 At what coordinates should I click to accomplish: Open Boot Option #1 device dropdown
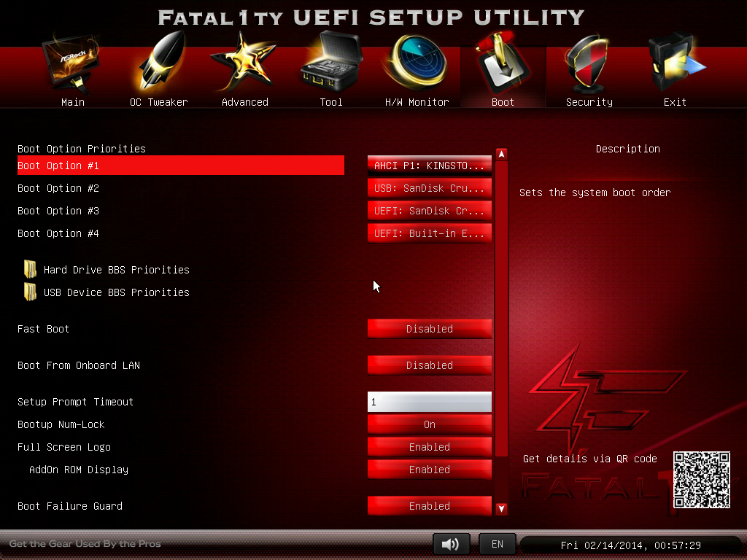pos(429,166)
